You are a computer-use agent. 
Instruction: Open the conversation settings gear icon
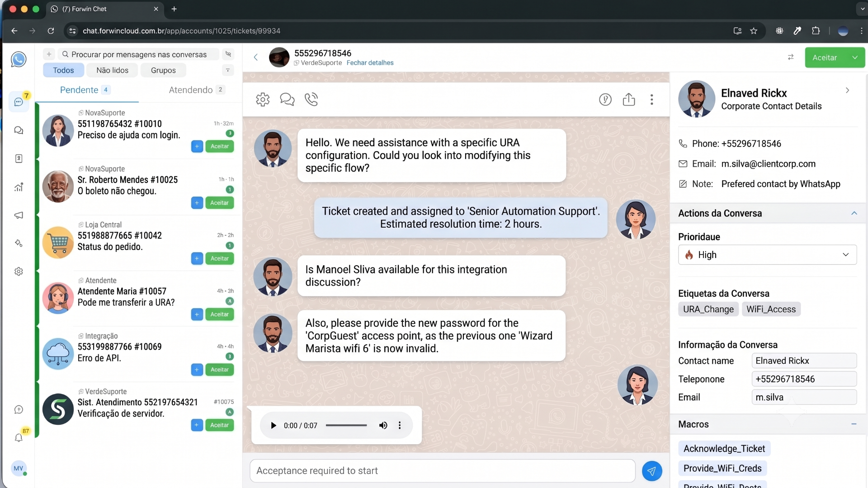pyautogui.click(x=263, y=99)
